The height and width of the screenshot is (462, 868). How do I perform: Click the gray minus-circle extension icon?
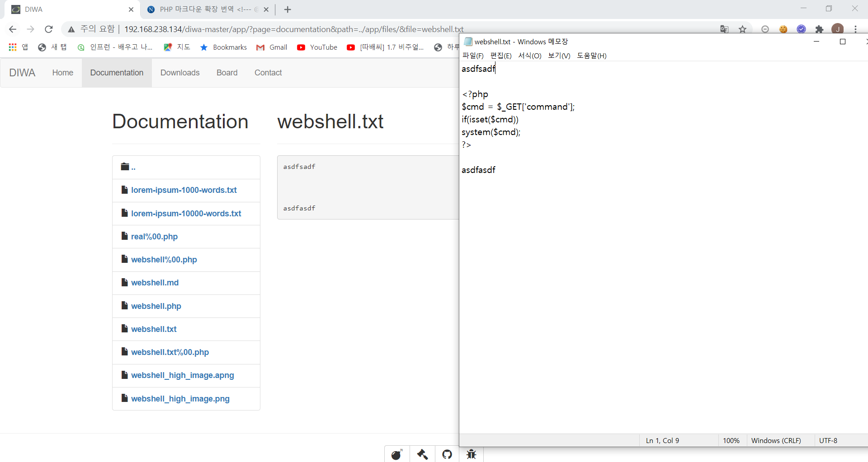pos(765,29)
